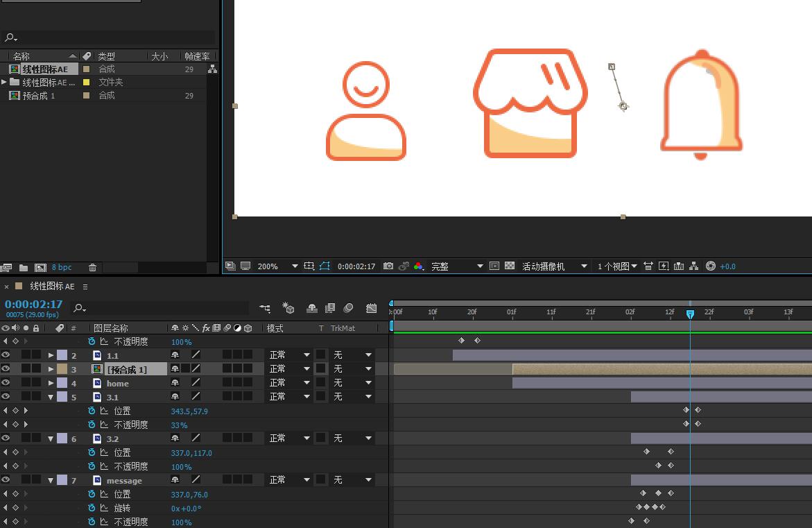Collapse the 3.2 layer properties
Viewport: 812px width, 528px height.
point(51,438)
